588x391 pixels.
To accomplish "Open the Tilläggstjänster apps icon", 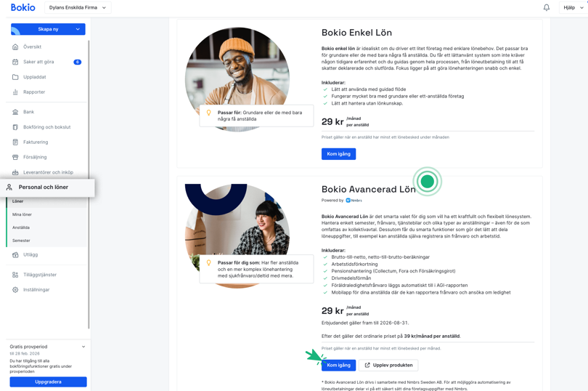I will 15,275.
